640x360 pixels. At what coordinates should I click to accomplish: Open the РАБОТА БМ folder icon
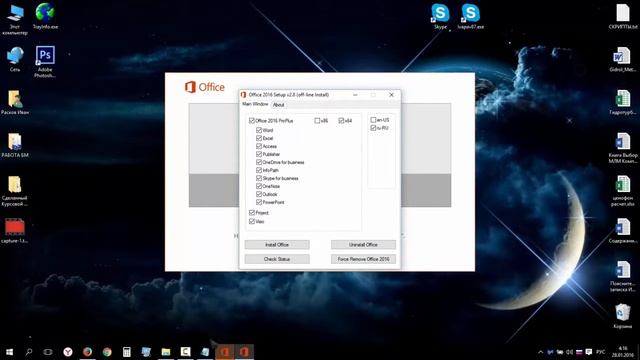(x=15, y=145)
